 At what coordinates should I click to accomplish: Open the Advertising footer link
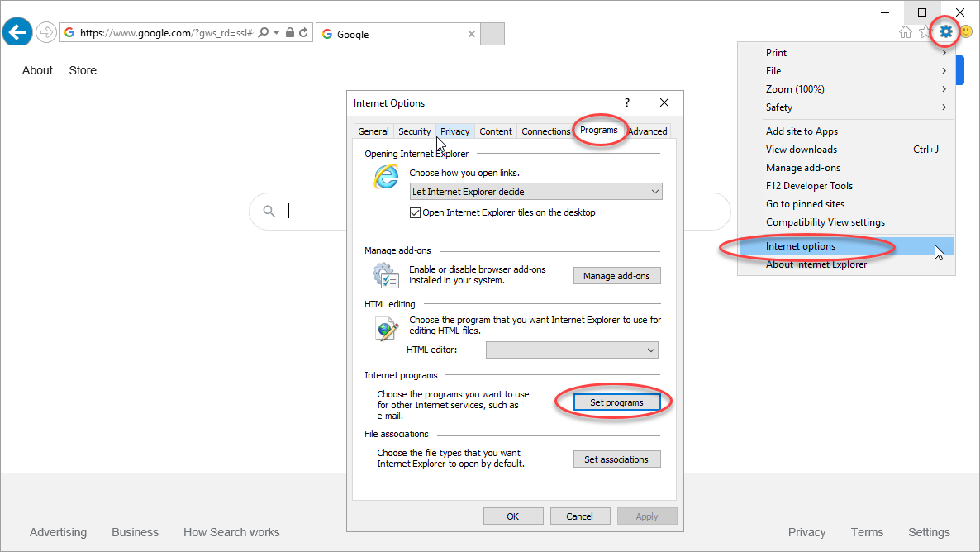click(58, 533)
